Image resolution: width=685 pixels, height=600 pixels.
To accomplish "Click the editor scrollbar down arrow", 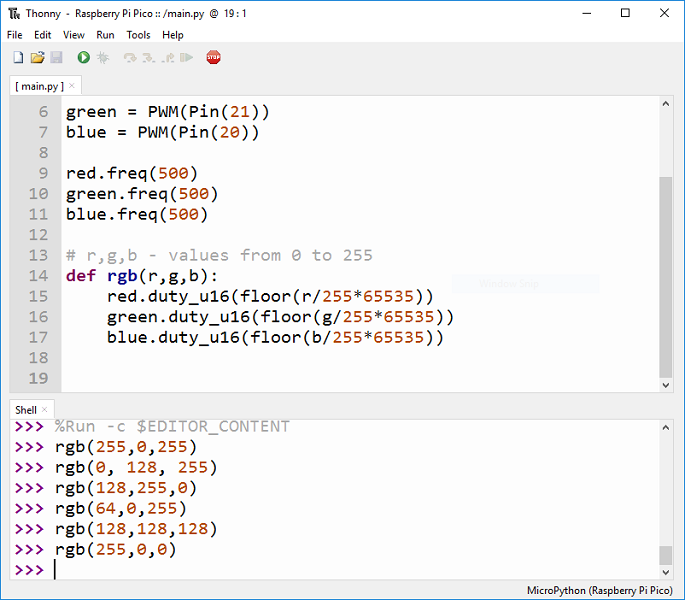I will (666, 384).
